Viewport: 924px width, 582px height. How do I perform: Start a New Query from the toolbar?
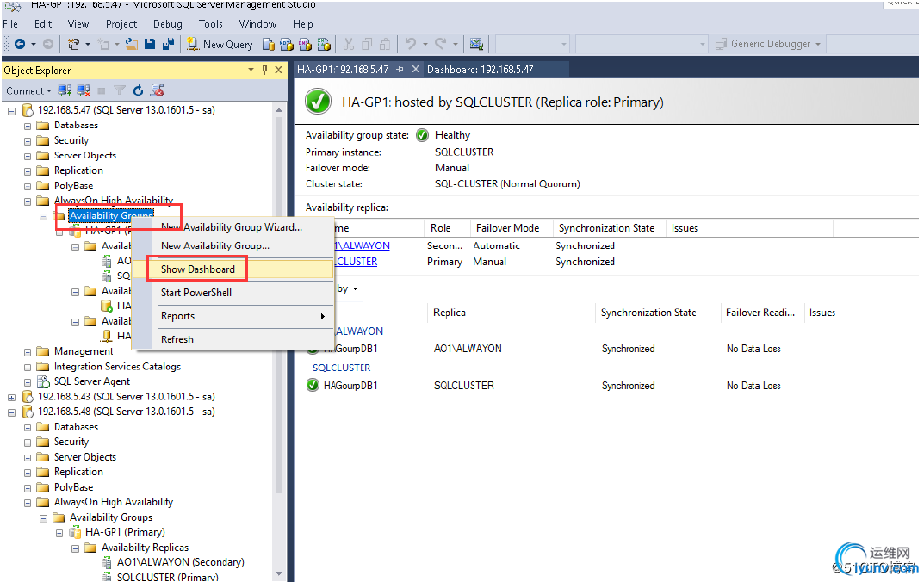[220, 44]
